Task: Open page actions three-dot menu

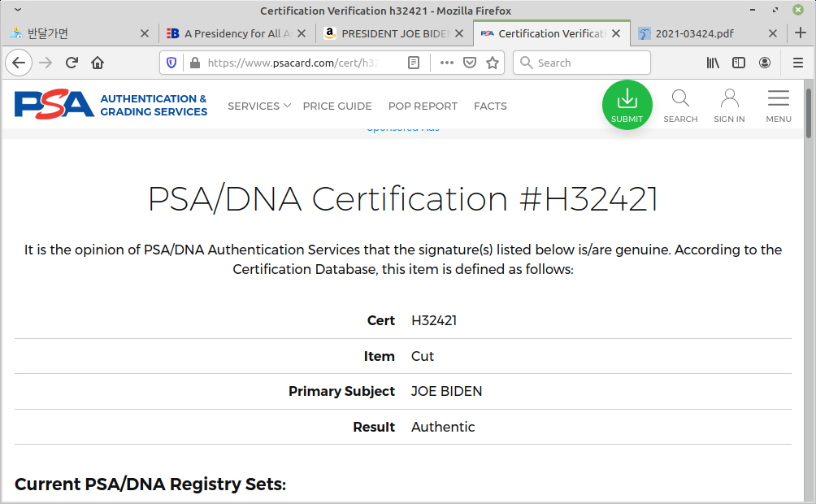Action: pos(446,63)
